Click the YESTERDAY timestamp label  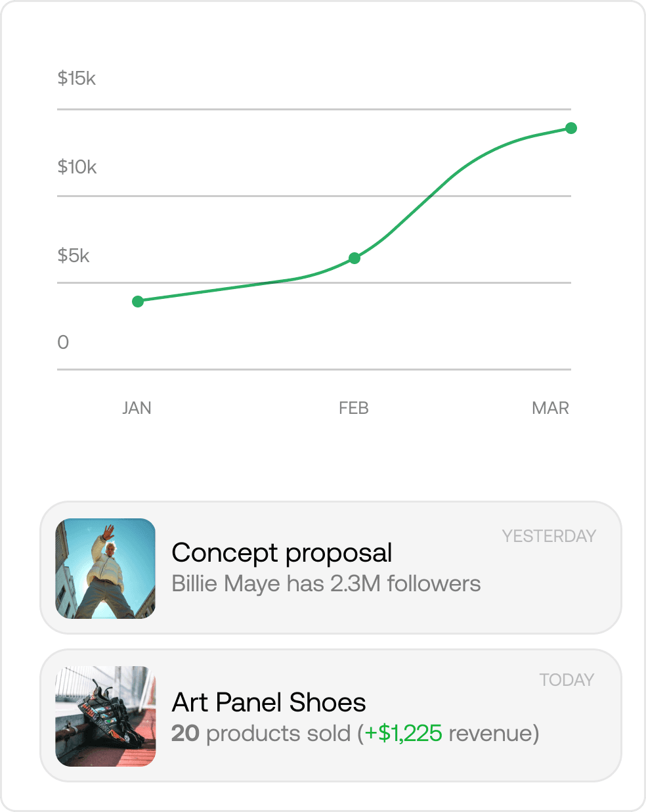pyautogui.click(x=549, y=536)
